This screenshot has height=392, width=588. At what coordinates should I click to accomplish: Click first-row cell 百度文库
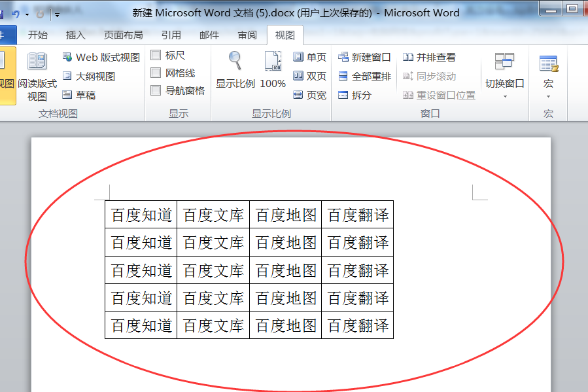pos(213,215)
